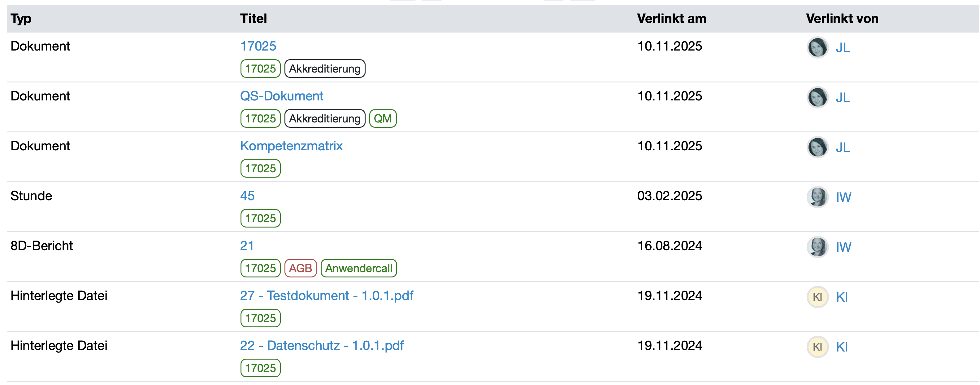Click IW avatar in the 8D-Bericht row
Image resolution: width=980 pixels, height=385 pixels.
(817, 247)
